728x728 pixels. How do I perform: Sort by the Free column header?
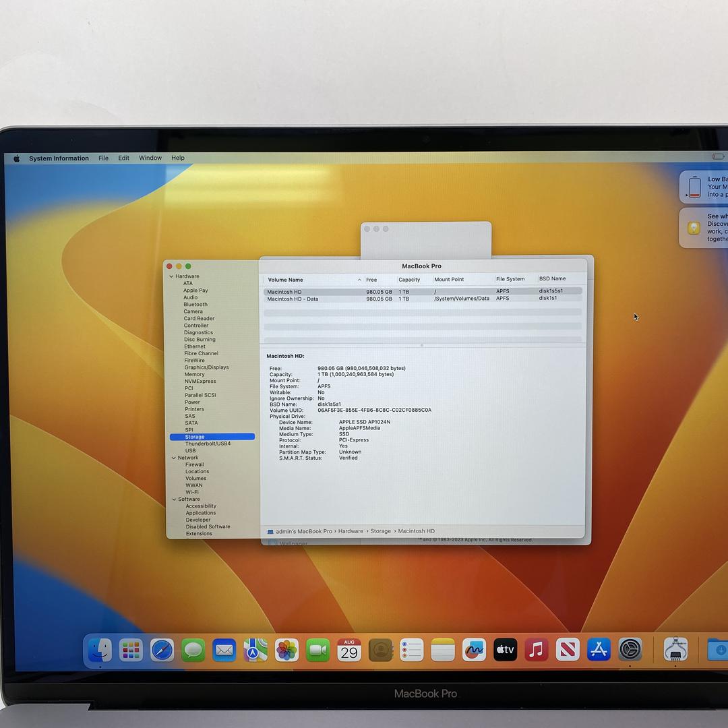tap(371, 280)
